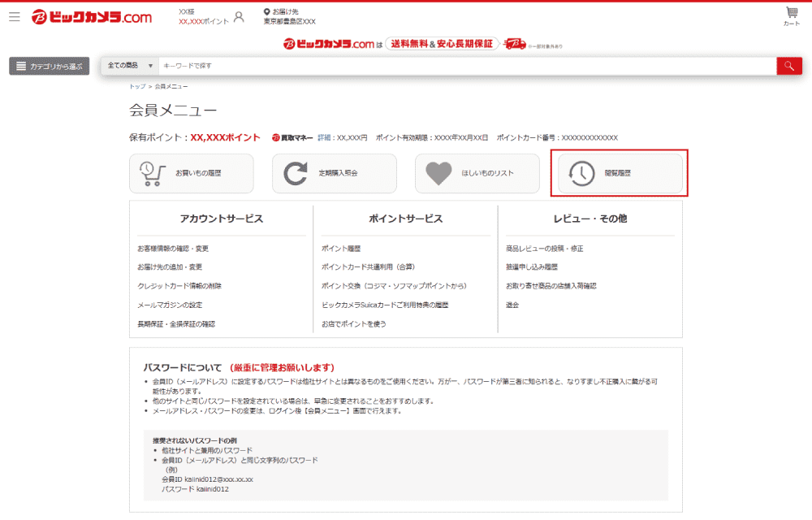The width and height of the screenshot is (812, 520).
Task: Open クレジットカード情報の削除 link
Action: (x=179, y=286)
